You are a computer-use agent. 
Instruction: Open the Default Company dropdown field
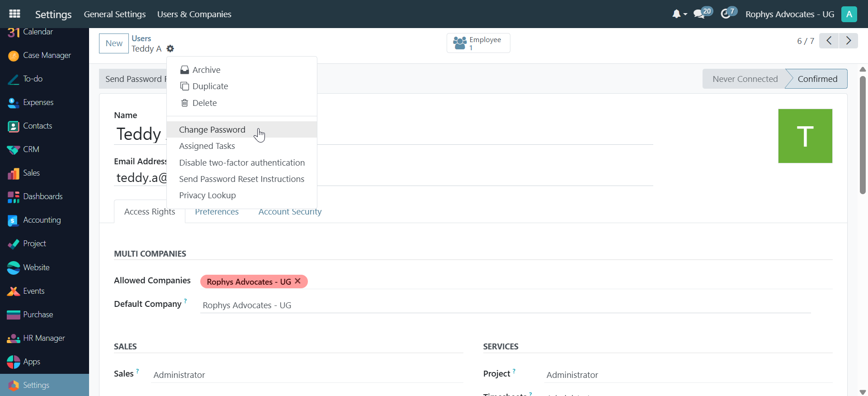[x=505, y=305]
